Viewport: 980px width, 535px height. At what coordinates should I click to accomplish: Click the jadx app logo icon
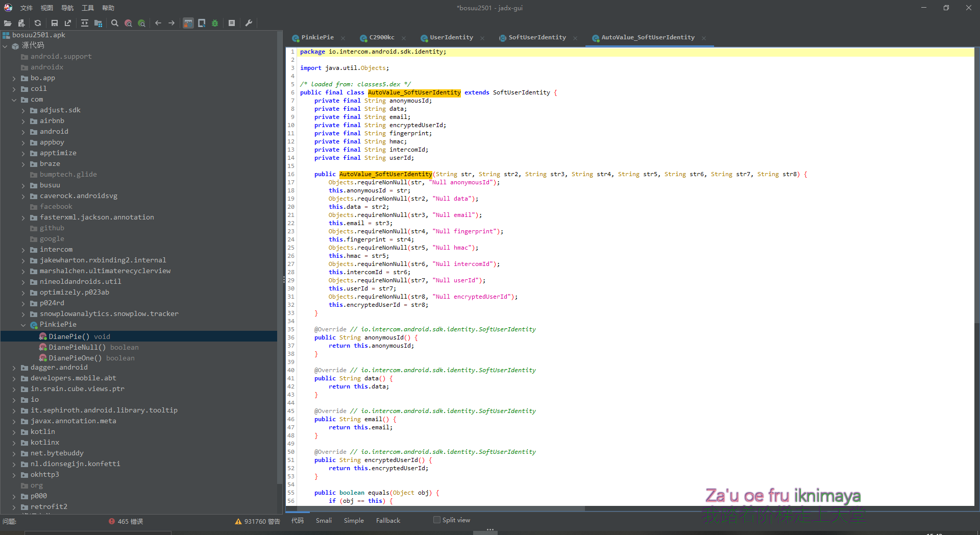pos(8,8)
